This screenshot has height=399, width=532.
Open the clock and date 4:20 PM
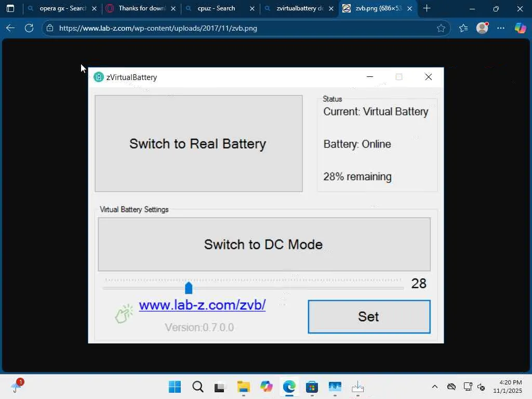(508, 387)
